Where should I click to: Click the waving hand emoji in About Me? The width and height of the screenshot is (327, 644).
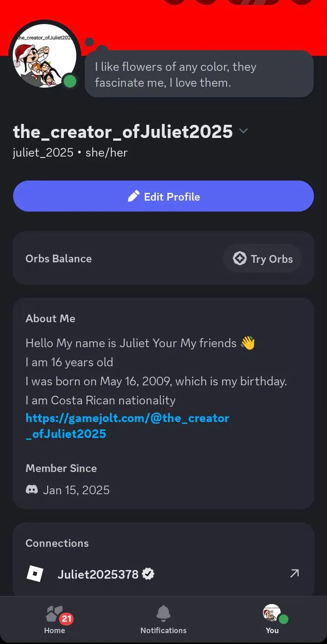point(248,343)
